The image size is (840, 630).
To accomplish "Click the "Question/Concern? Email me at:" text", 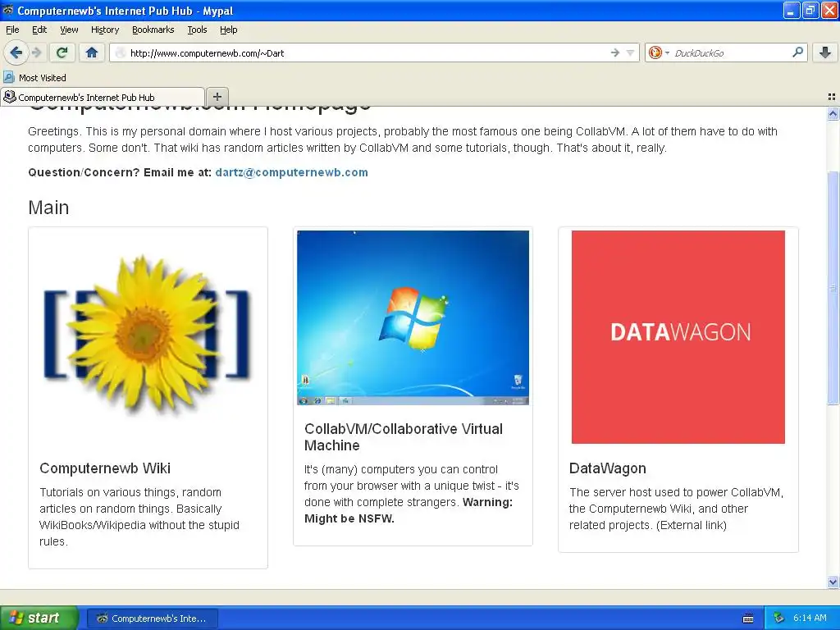I will [x=120, y=172].
